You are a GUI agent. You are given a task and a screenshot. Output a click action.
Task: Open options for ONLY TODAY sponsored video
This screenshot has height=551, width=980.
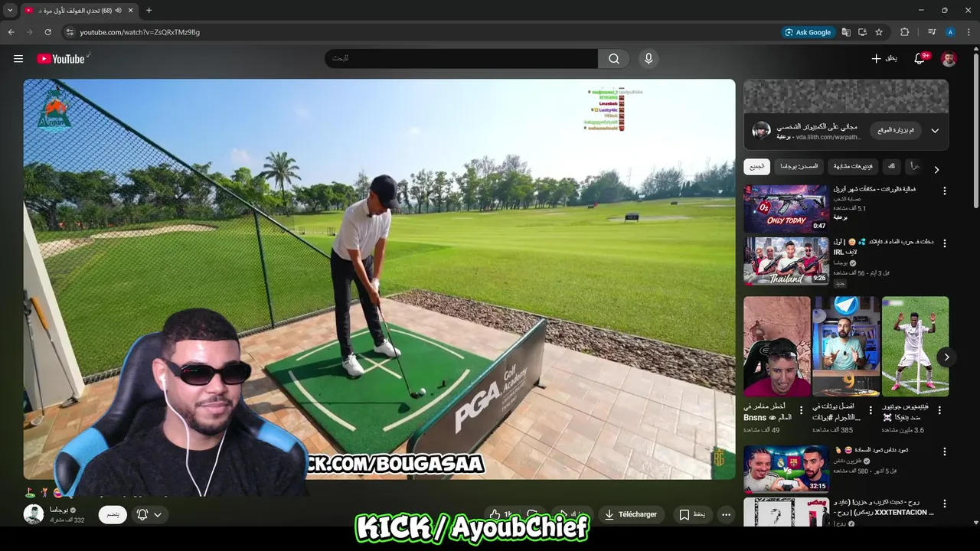click(944, 191)
